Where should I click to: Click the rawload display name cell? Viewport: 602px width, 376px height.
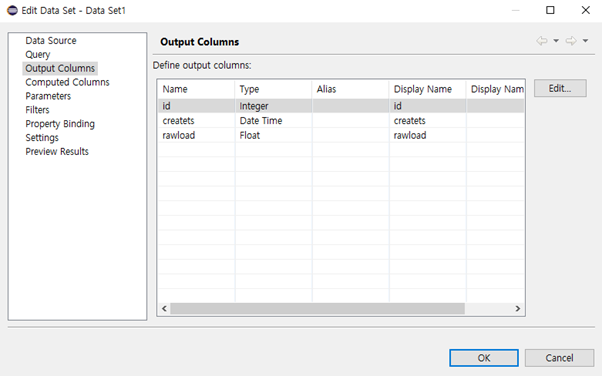pyautogui.click(x=428, y=135)
